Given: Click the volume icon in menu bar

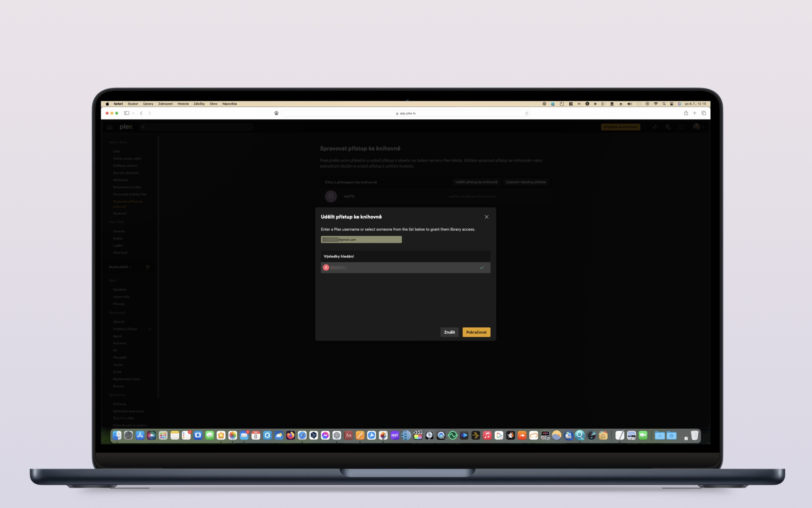Looking at the screenshot, I should (629, 104).
